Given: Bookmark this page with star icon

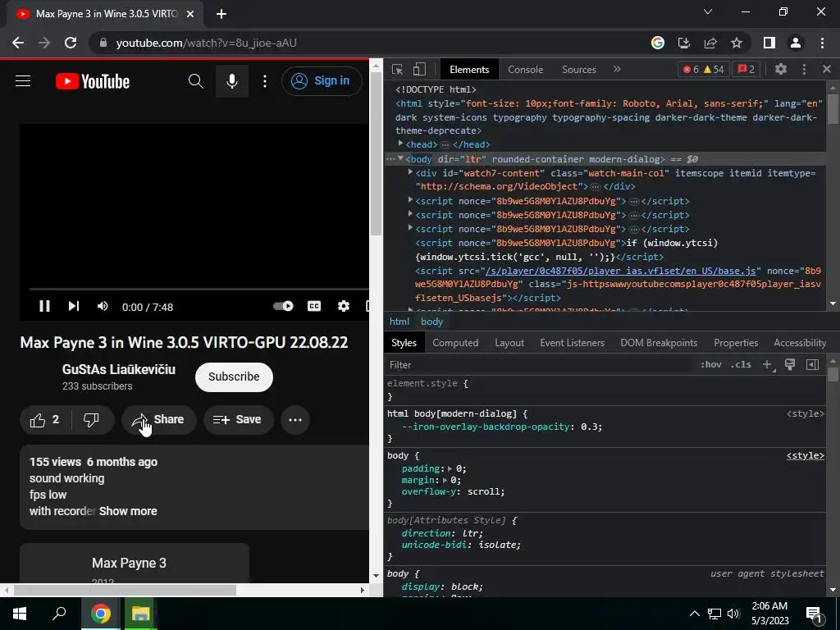Looking at the screenshot, I should [737, 43].
